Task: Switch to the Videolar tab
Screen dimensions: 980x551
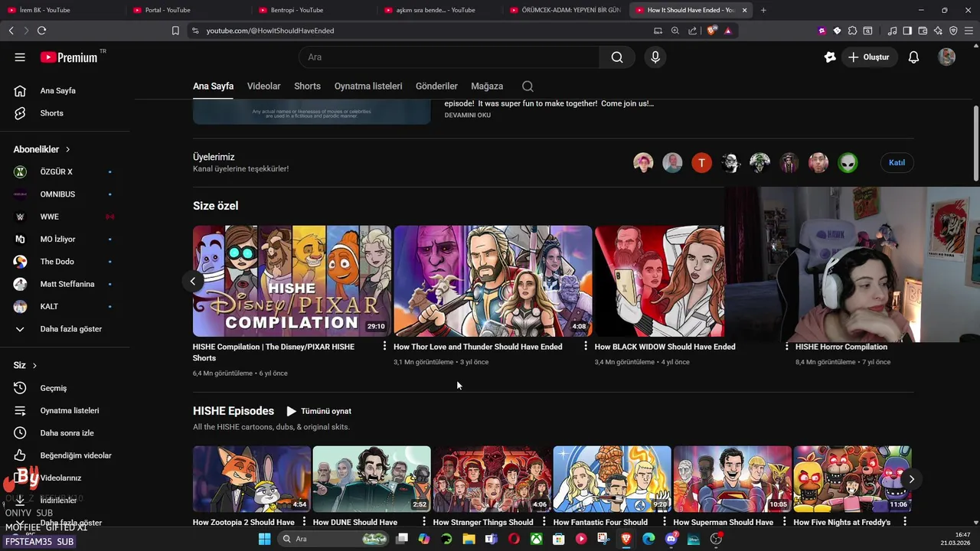Action: (x=263, y=86)
